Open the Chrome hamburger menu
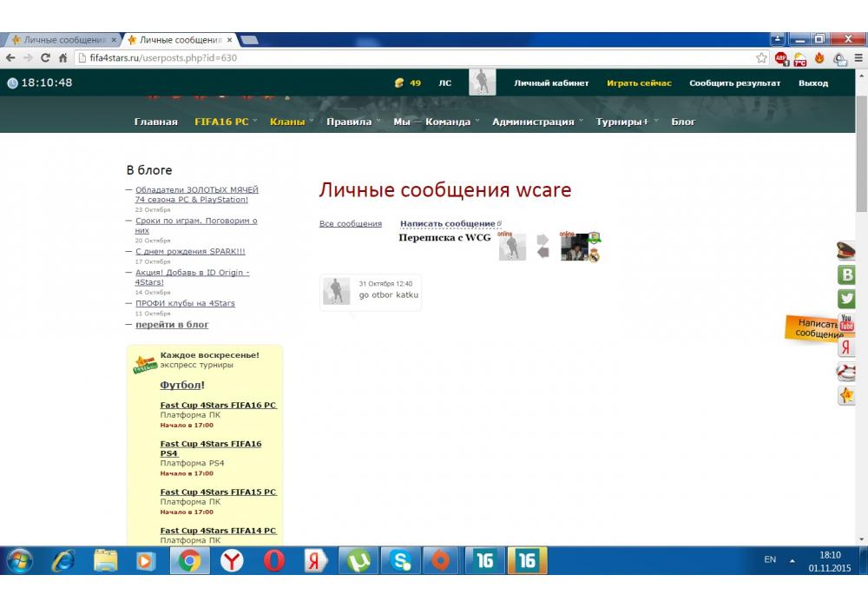Image resolution: width=868 pixels, height=608 pixels. [x=857, y=58]
